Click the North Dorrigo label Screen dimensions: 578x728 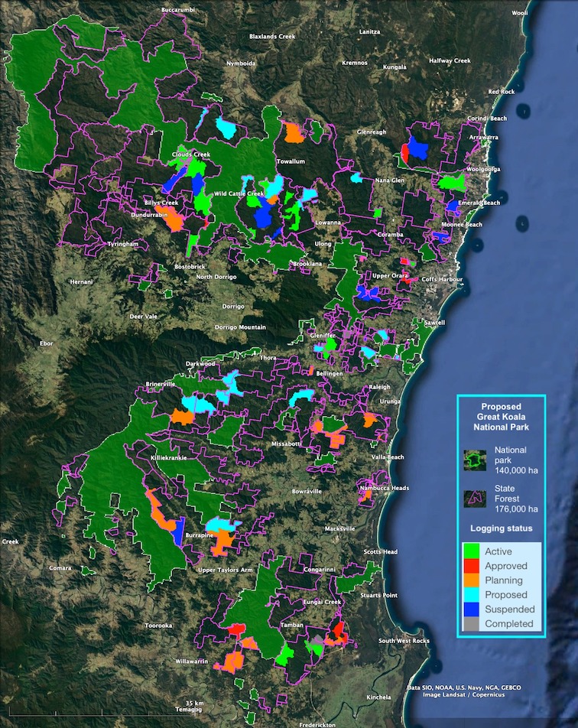tap(216, 277)
